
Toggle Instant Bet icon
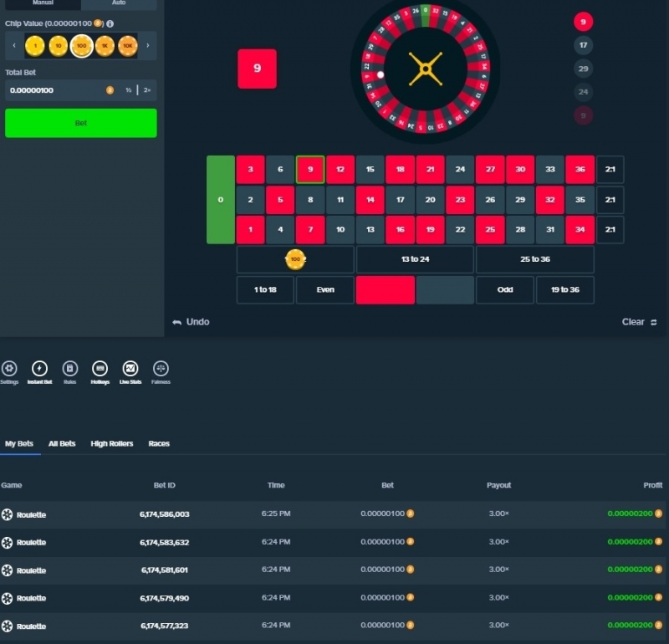point(39,368)
